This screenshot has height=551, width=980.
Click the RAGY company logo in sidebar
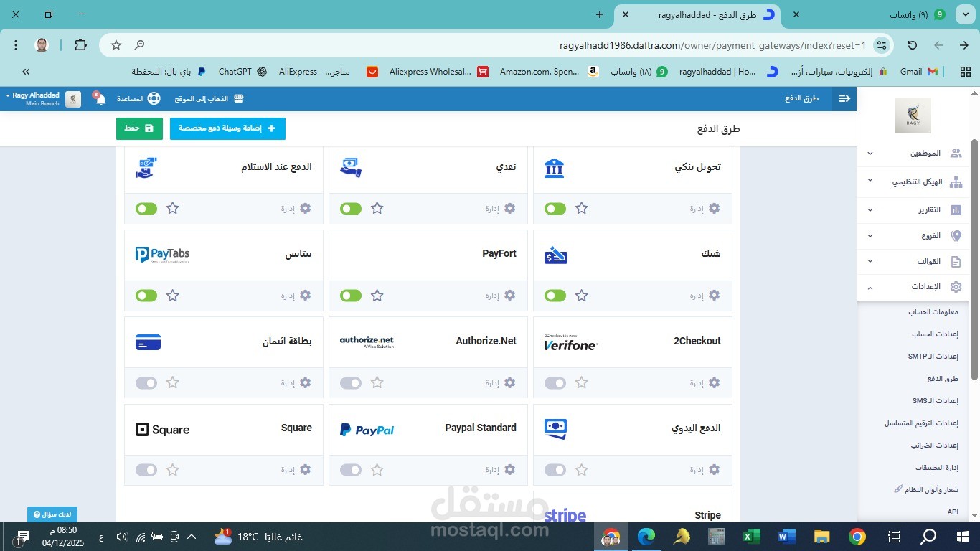(913, 116)
